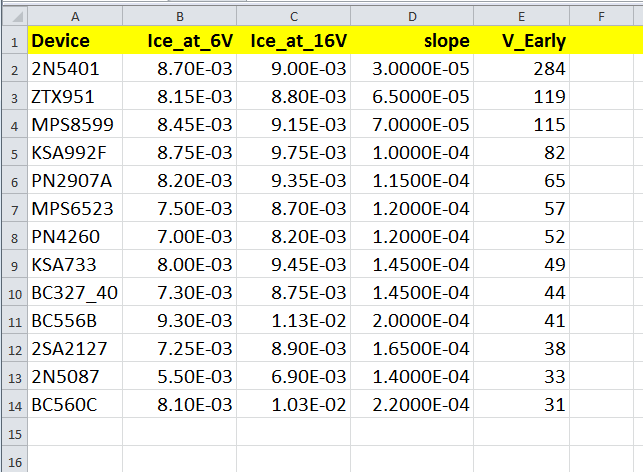The width and height of the screenshot is (643, 472).
Task: Select column A header
Action: pyautogui.click(x=75, y=16)
